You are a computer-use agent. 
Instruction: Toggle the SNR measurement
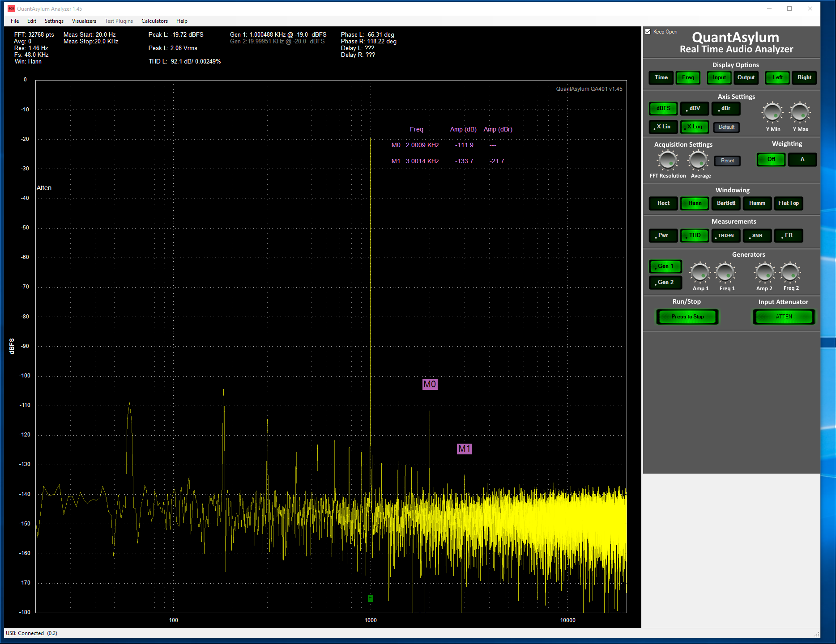(757, 235)
